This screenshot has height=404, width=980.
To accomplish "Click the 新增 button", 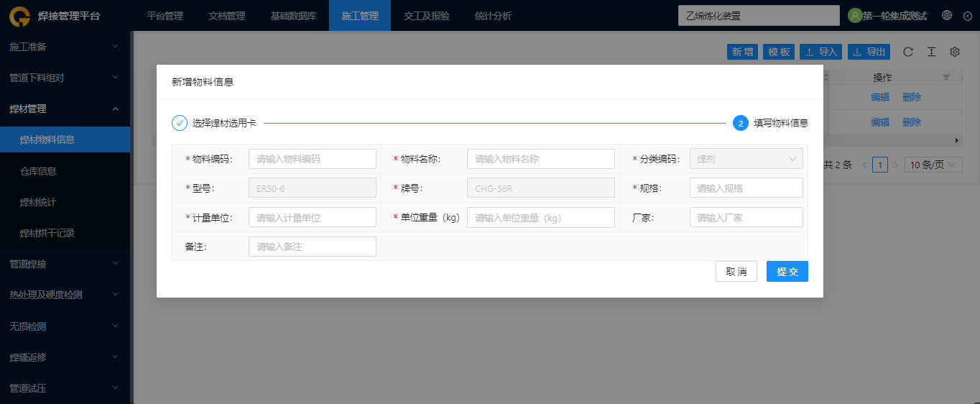I will pyautogui.click(x=742, y=52).
